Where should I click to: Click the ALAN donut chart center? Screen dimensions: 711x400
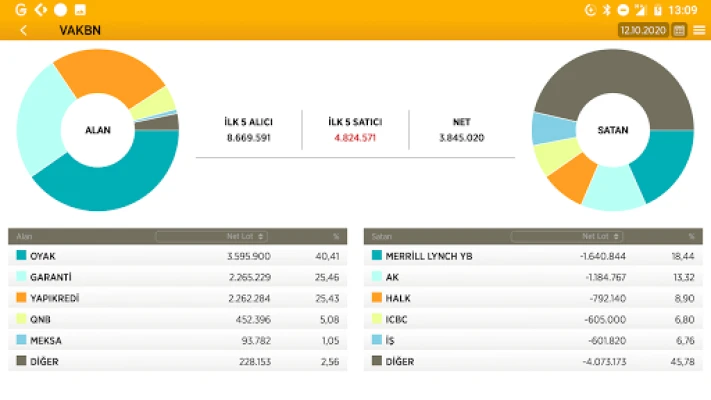click(97, 130)
